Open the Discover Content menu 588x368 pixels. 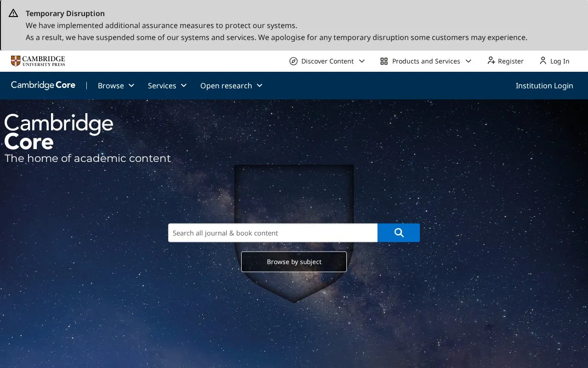[x=327, y=61]
